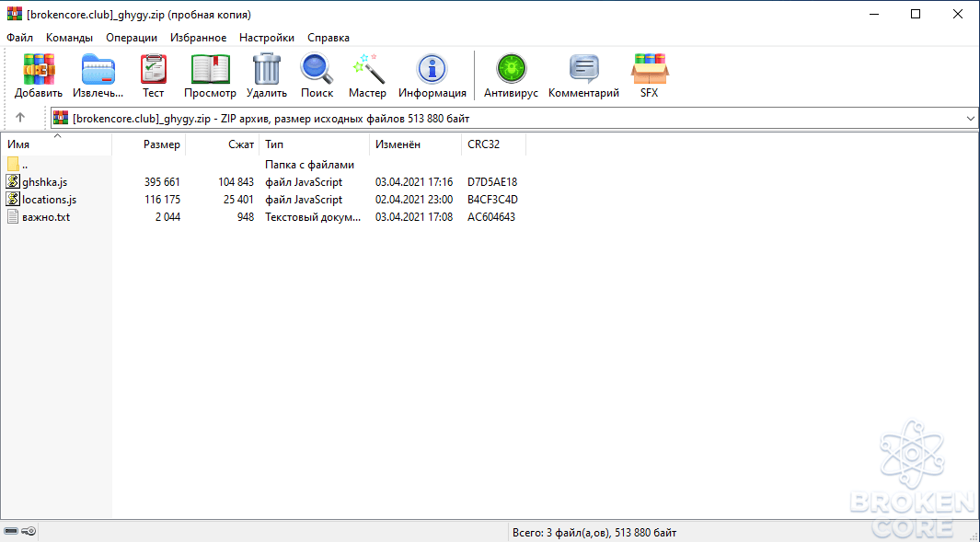Run the Тест archive test tool
The height and width of the screenshot is (542, 980).
pyautogui.click(x=153, y=69)
